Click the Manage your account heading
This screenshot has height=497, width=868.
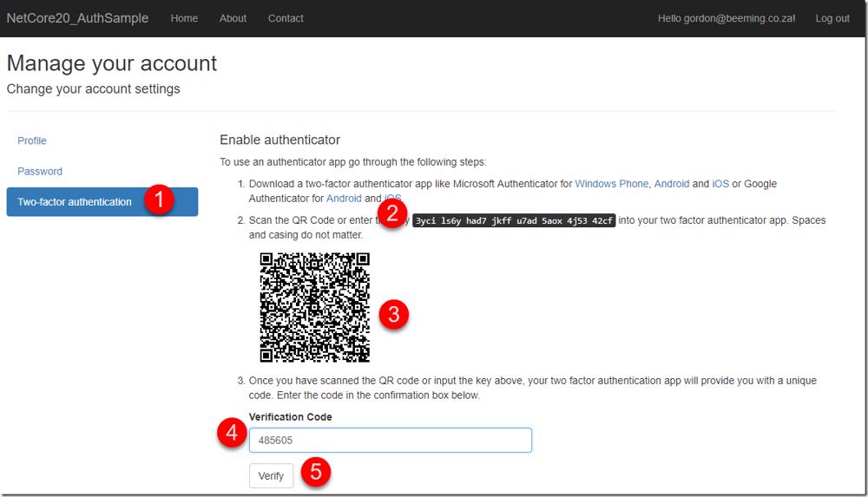[x=112, y=63]
